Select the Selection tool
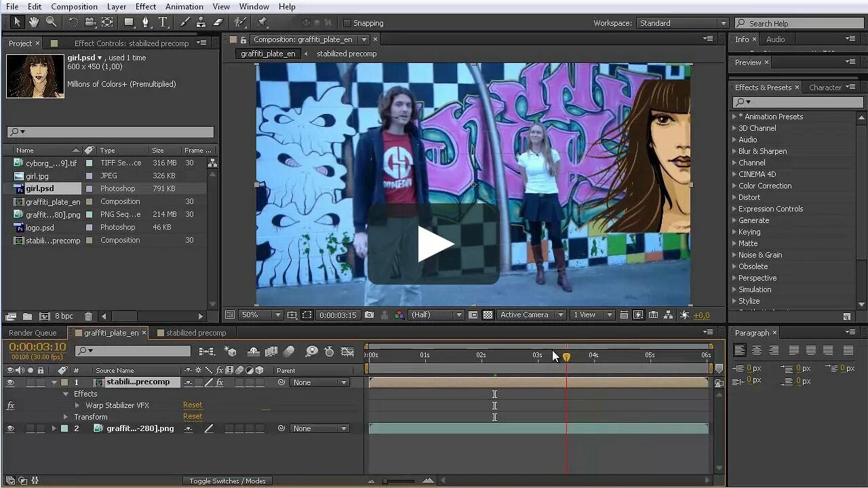868x488 pixels. (18, 22)
